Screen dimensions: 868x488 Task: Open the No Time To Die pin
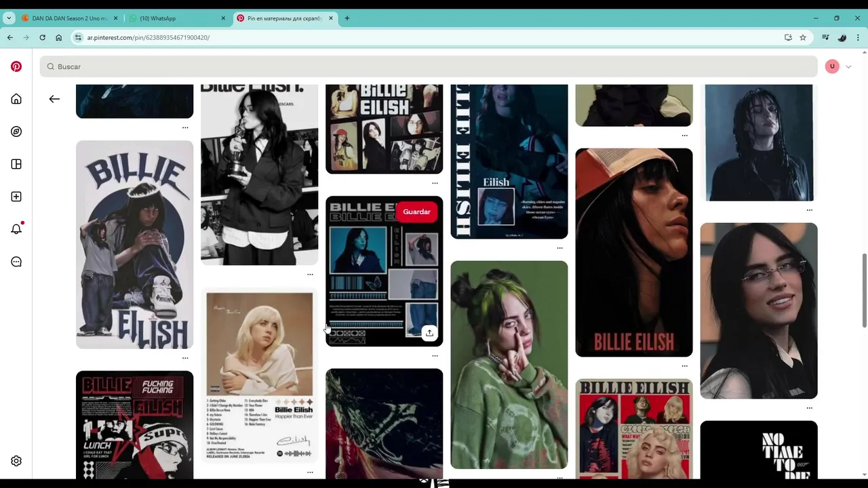click(759, 449)
